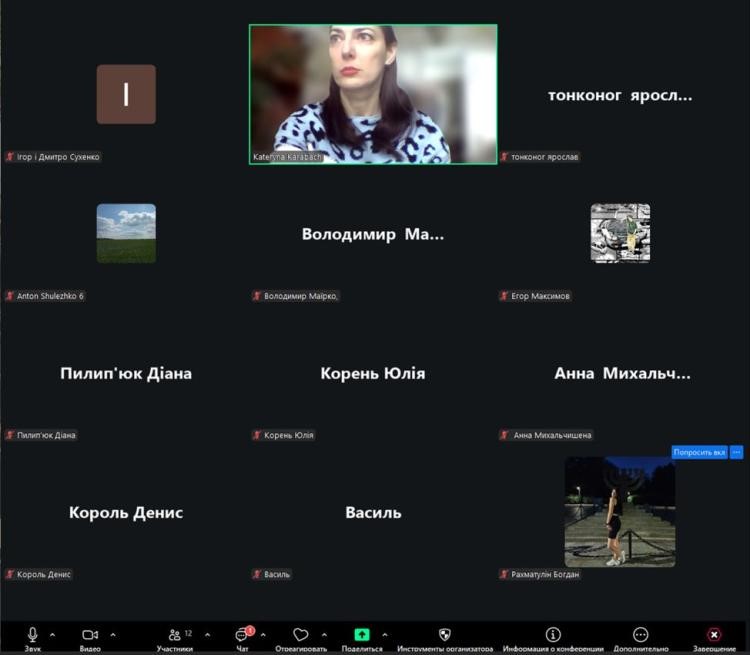This screenshot has width=750, height=655.
Task: Open Инструменты организатора shield icon
Action: (x=445, y=635)
